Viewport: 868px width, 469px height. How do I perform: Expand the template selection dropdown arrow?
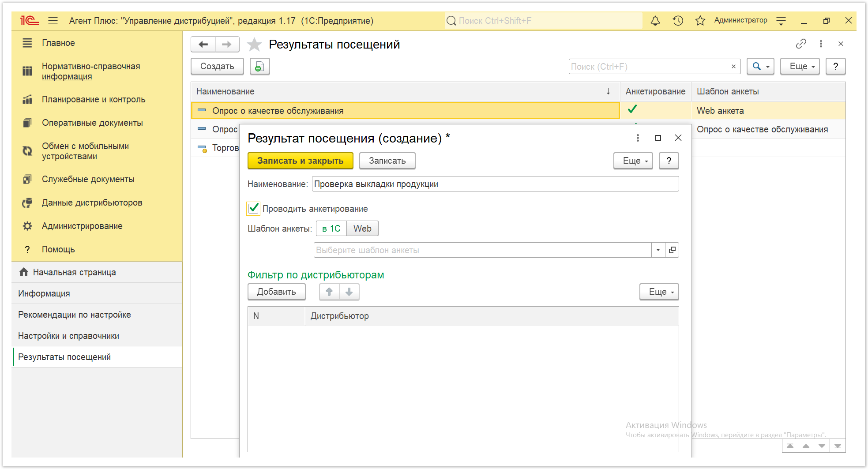point(658,250)
